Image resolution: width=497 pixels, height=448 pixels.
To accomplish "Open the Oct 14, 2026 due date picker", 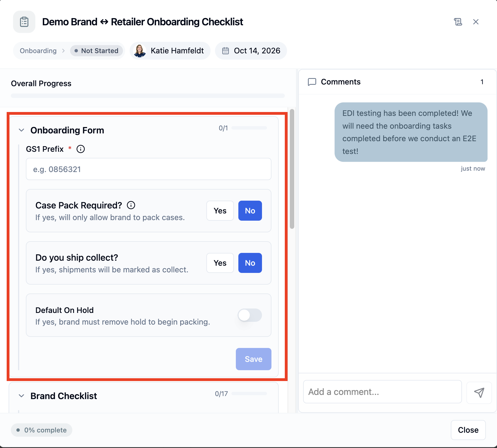I will coord(251,51).
